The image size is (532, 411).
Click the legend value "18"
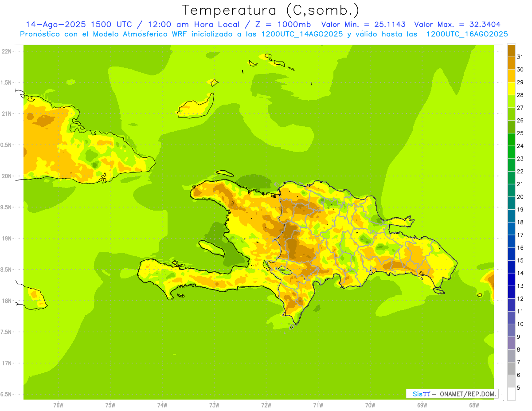point(520,222)
